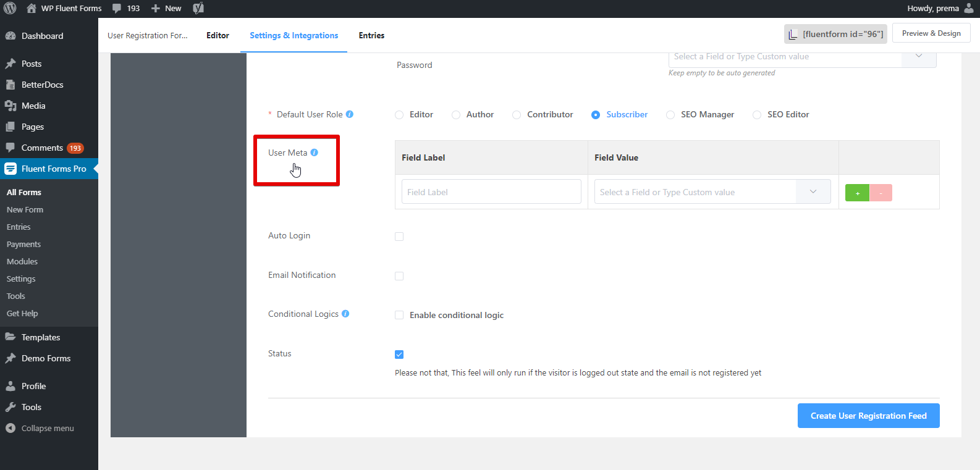
Task: Click the User Registration Form title link
Action: (148, 35)
